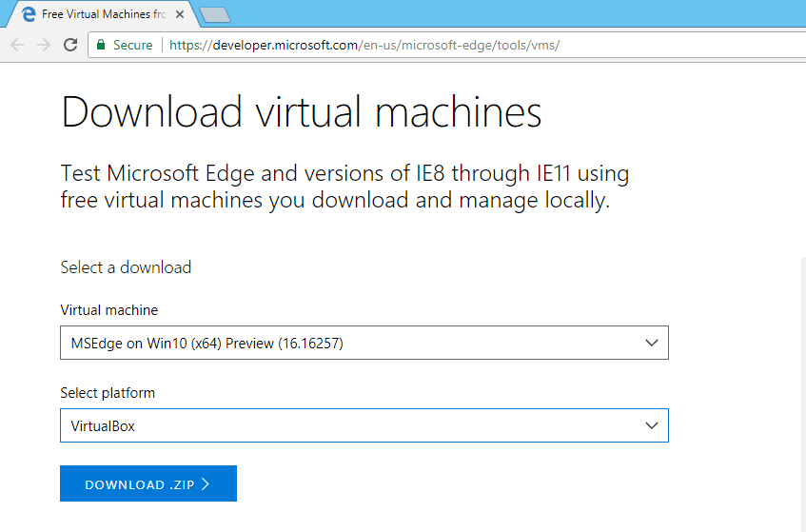
Task: Click the page vertical scrollbar
Action: point(803,393)
